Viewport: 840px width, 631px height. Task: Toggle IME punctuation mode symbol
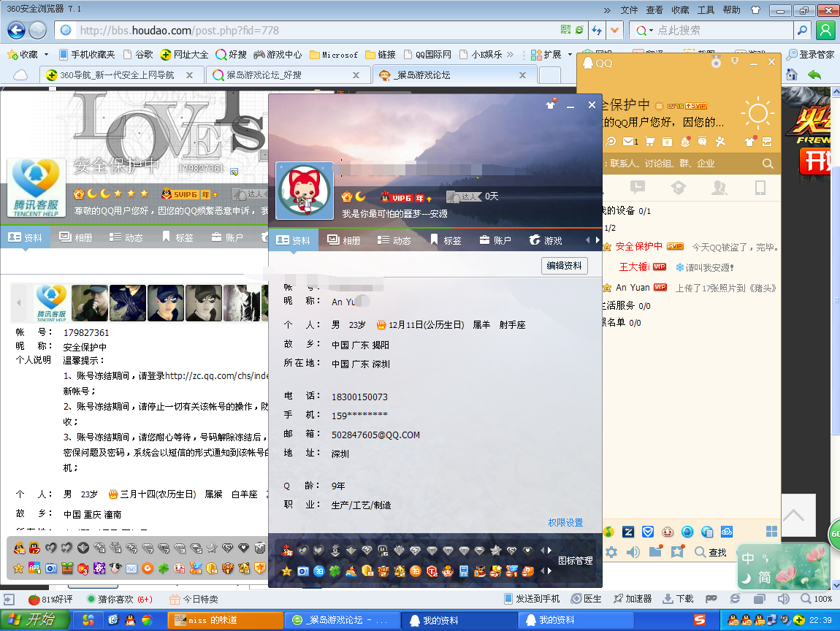[x=765, y=559]
